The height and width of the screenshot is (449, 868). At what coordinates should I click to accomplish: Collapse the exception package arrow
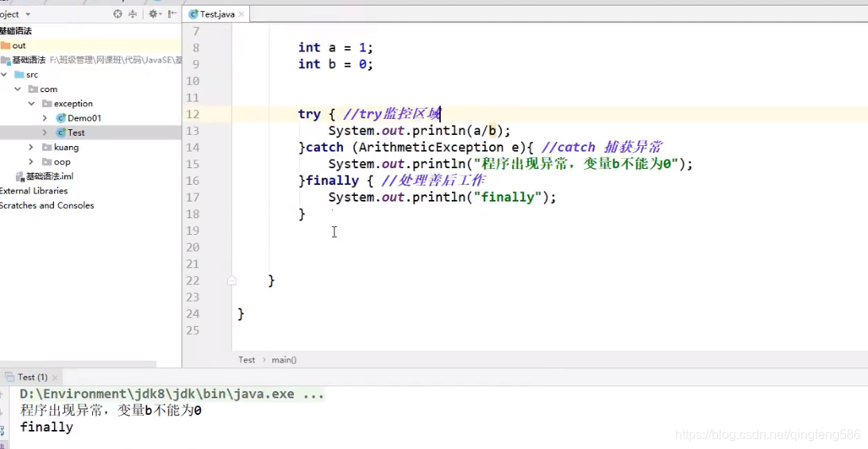click(x=32, y=103)
